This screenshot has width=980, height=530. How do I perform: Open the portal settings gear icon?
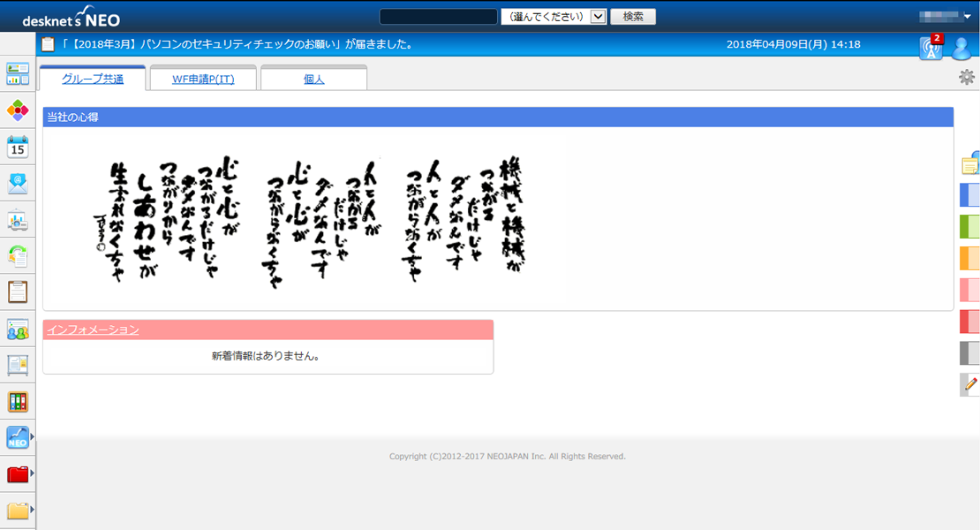pos(967,78)
